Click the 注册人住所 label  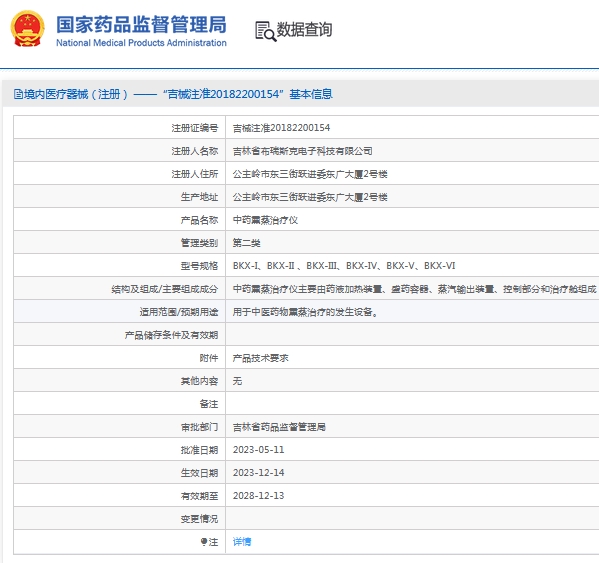[195, 174]
